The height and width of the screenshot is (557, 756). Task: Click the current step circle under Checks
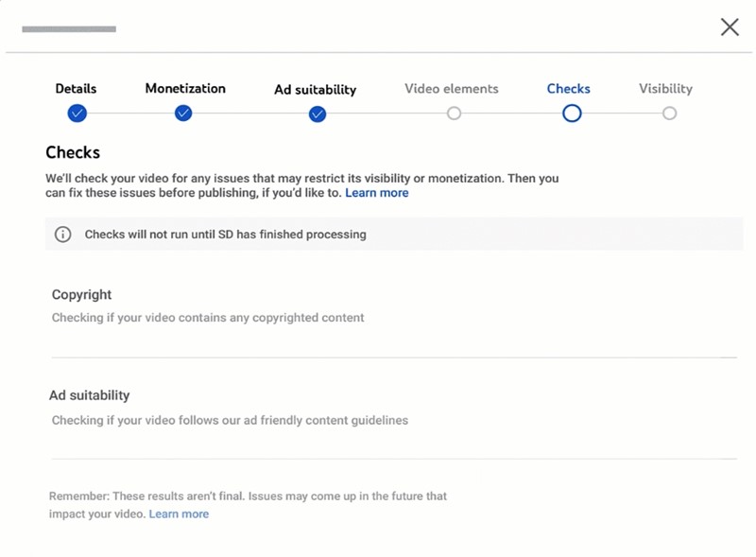click(x=571, y=113)
